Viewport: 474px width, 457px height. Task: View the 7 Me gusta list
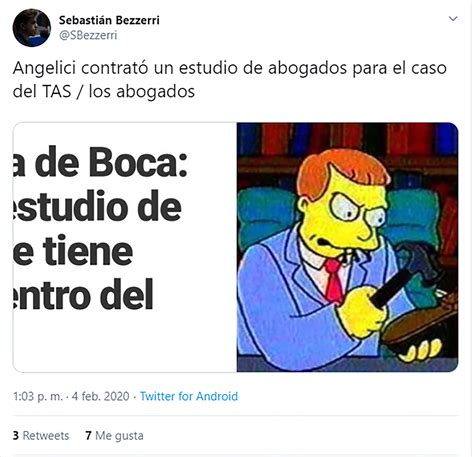(114, 436)
